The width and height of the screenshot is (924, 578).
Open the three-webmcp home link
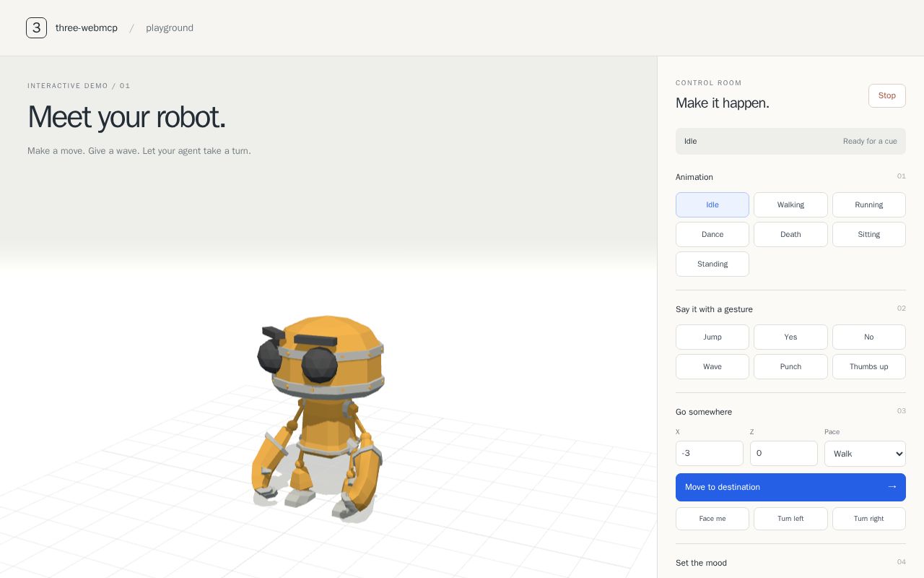[x=87, y=28]
